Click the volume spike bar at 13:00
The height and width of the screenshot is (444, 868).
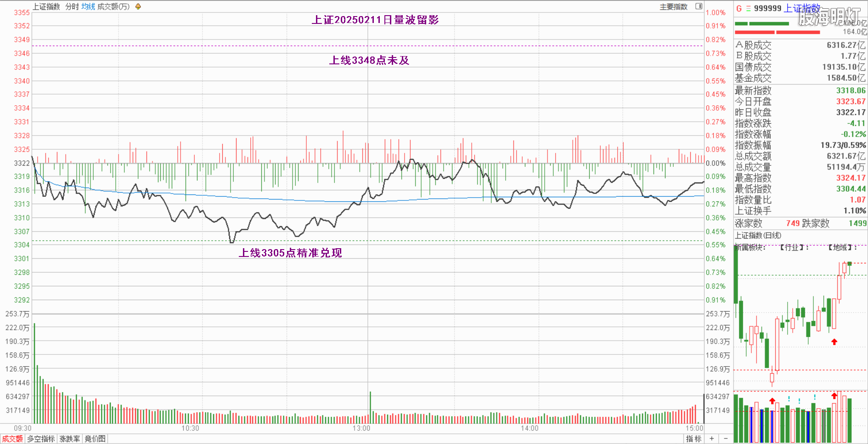pos(370,407)
